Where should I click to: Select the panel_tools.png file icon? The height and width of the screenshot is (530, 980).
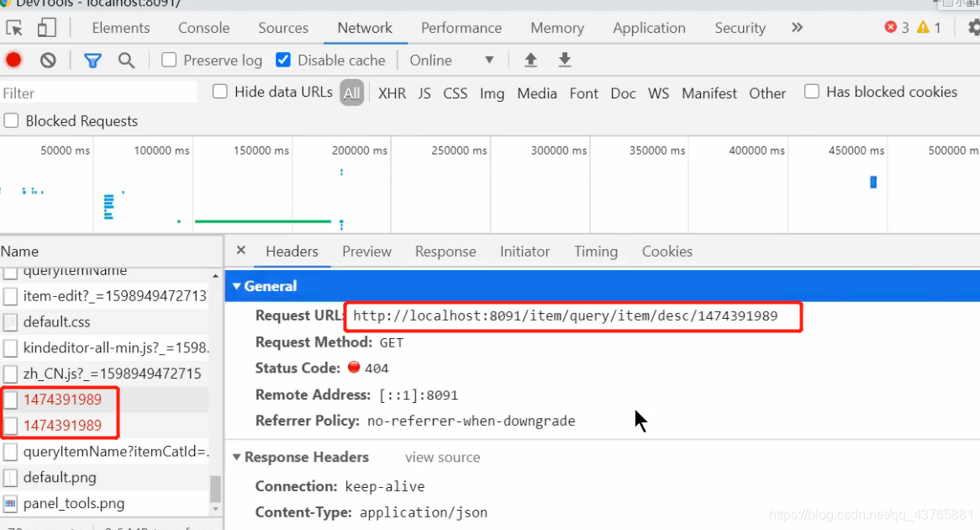point(10,503)
